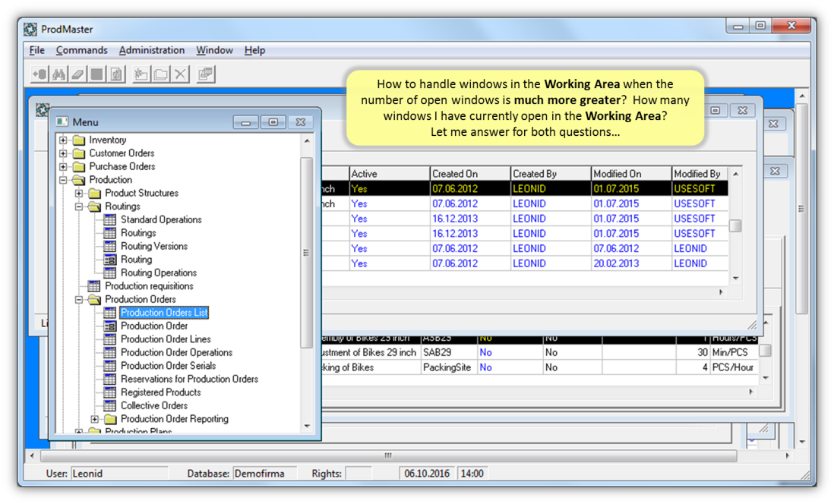Click the new folder toolbar icon with sparkle
Image resolution: width=834 pixels, height=504 pixels.
point(141,74)
